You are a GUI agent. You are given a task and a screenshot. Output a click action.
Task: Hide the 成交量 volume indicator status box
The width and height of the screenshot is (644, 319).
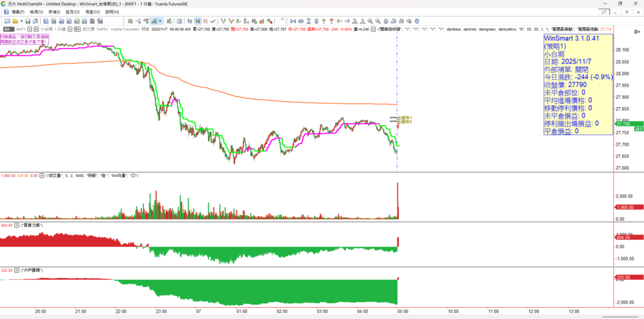pyautogui.click(x=42, y=176)
